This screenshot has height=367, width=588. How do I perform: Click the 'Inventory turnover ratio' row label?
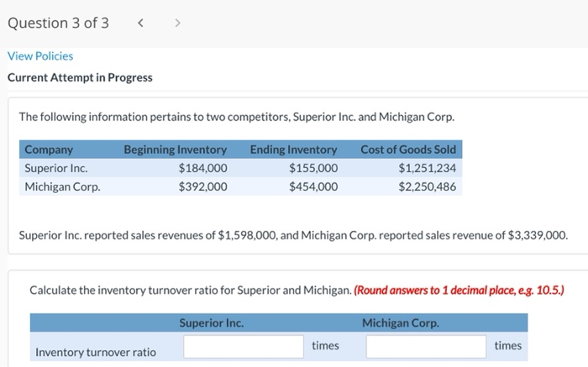point(96,353)
